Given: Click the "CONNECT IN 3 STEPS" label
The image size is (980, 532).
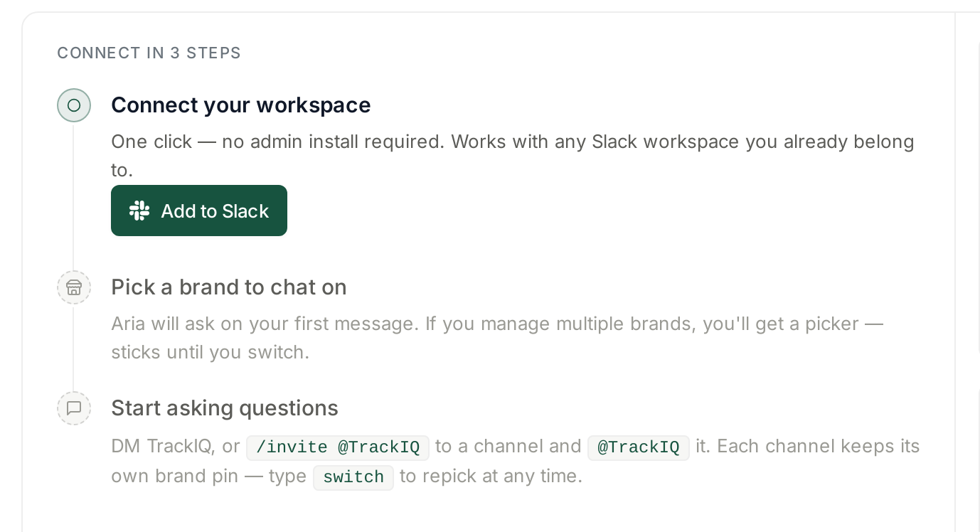Looking at the screenshot, I should coord(149,53).
